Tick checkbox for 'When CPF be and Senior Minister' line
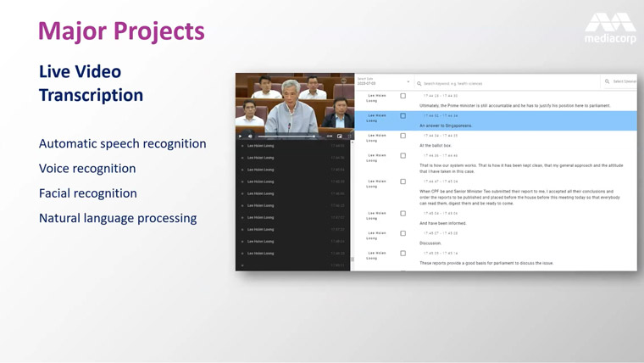The width and height of the screenshot is (644, 363). click(402, 181)
